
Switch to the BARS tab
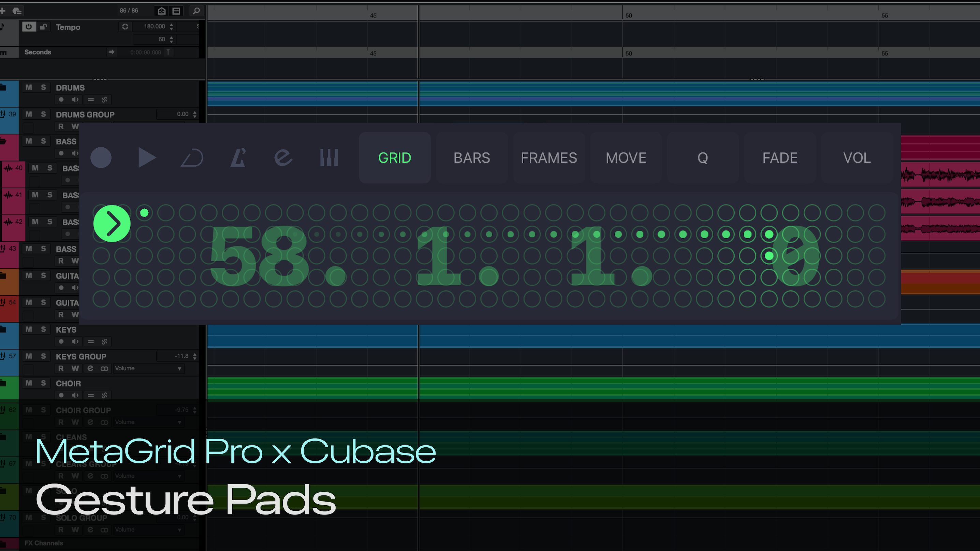[x=472, y=158]
